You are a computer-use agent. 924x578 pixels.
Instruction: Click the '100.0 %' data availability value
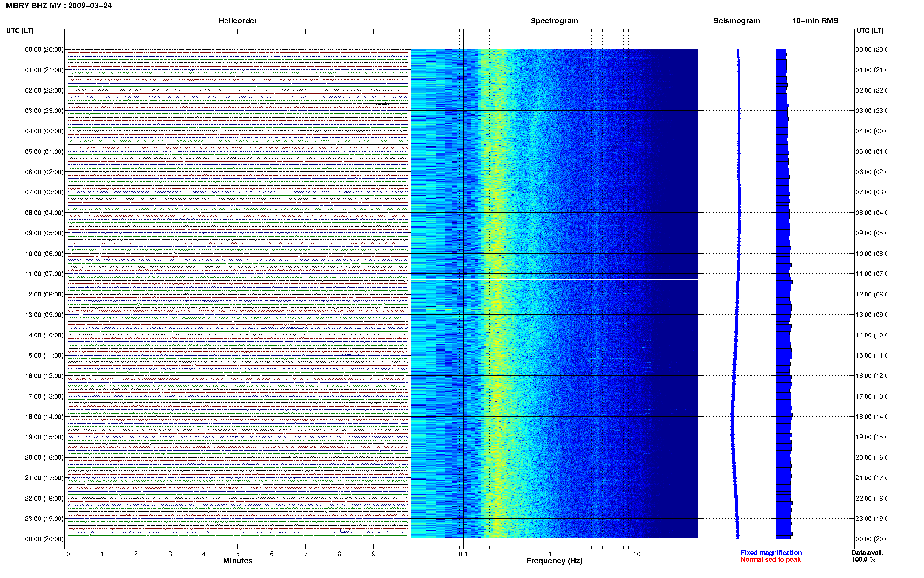click(x=863, y=560)
